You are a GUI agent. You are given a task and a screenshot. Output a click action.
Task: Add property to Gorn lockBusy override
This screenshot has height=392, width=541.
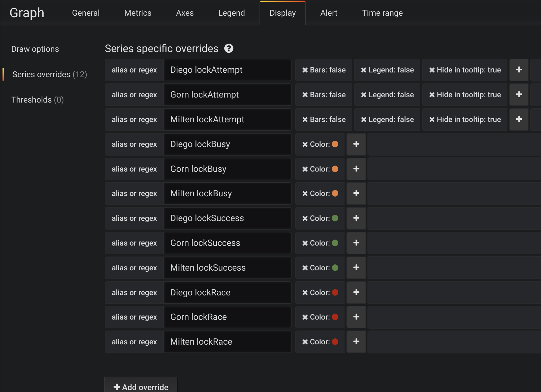click(x=356, y=169)
